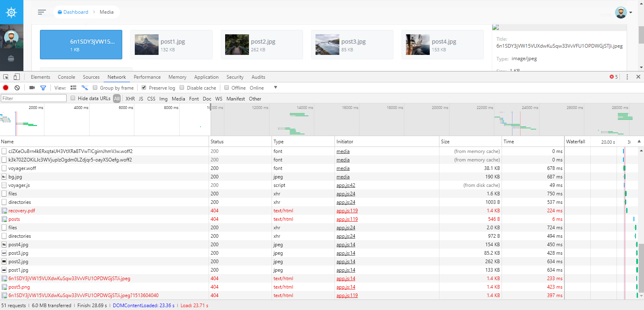644x310 pixels.
Task: Select the posts 404 request row
Action: point(282,219)
